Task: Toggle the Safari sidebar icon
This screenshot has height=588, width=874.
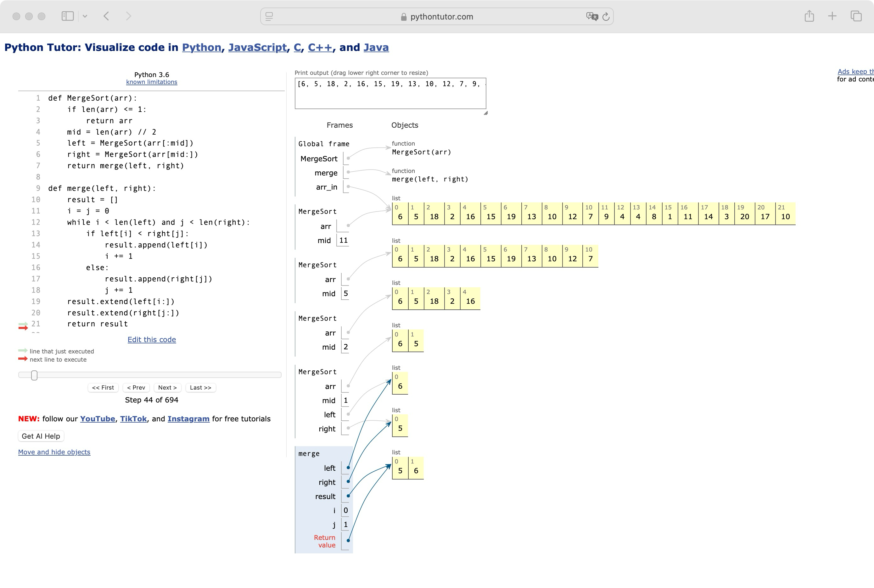Action: tap(68, 16)
